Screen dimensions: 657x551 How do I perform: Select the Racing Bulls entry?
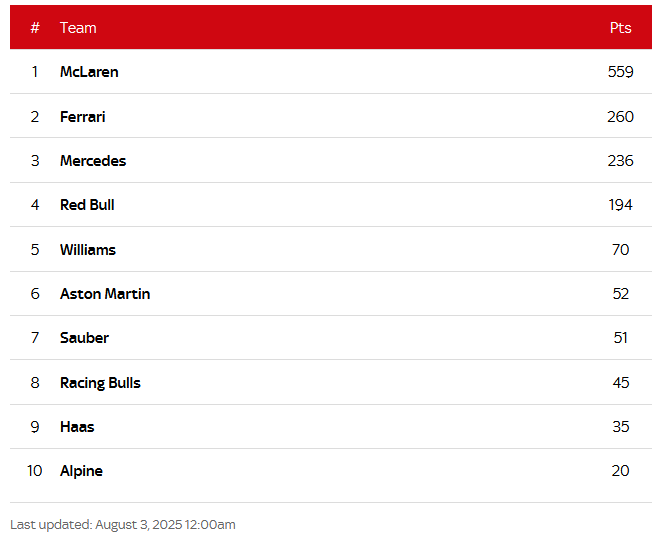[x=100, y=383]
